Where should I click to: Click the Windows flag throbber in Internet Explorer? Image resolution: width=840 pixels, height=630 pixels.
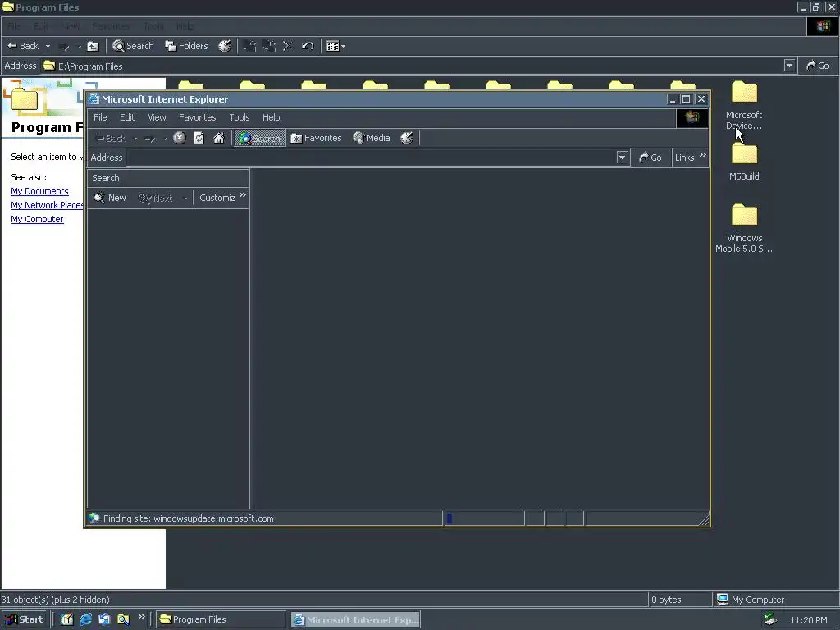(692, 117)
